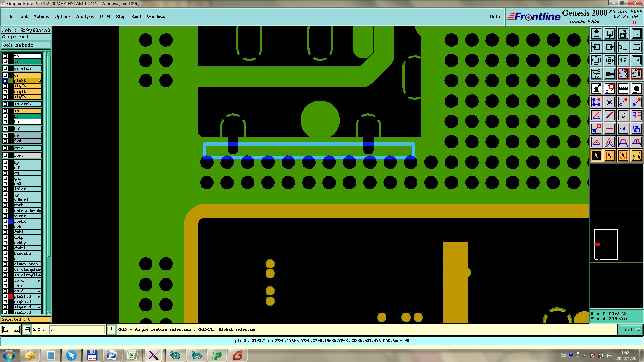Click the previous view (back arrow) icon

623,47
